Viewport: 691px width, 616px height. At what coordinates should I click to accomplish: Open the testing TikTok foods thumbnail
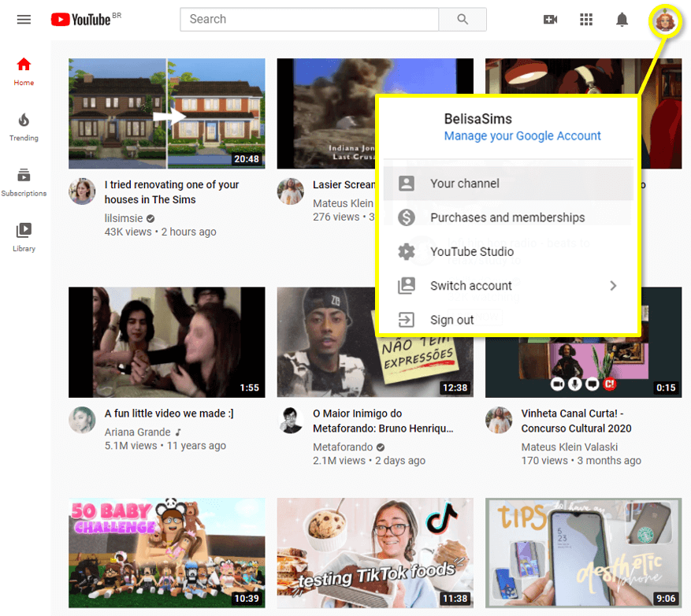(x=375, y=553)
